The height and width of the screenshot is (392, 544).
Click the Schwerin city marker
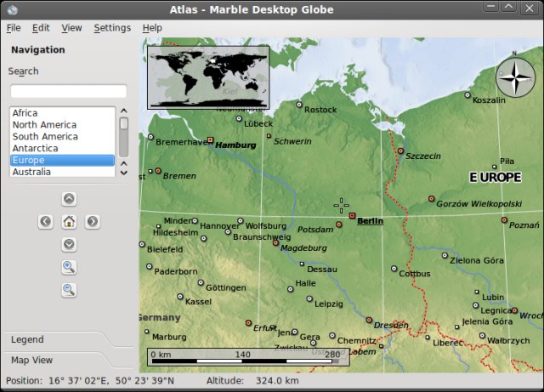coord(269,136)
